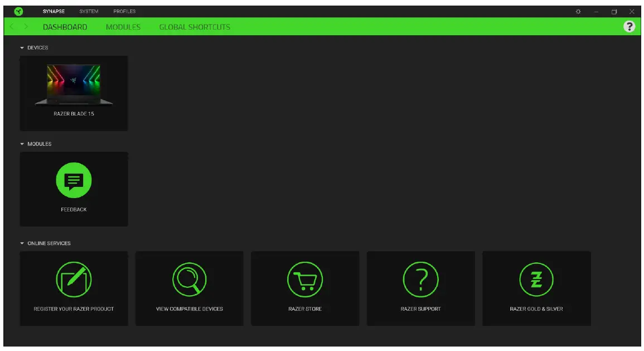Screen dimensions: 644x351
Task: Click the Razer Blade 15 label
Action: point(74,114)
